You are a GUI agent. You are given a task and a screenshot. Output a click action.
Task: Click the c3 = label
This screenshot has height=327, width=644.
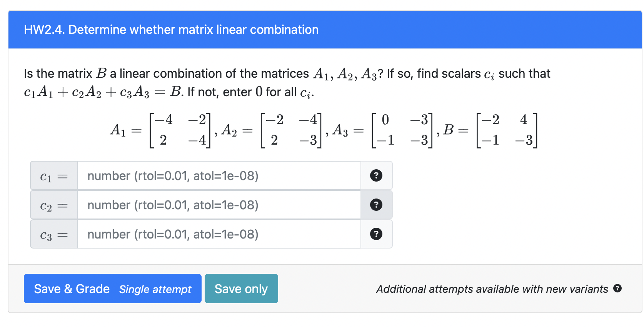click(54, 234)
